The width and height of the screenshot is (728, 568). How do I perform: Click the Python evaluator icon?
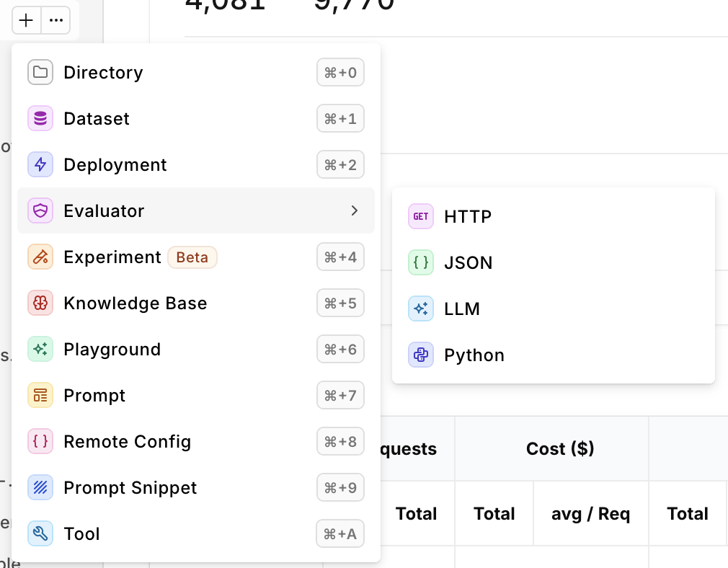(x=421, y=355)
